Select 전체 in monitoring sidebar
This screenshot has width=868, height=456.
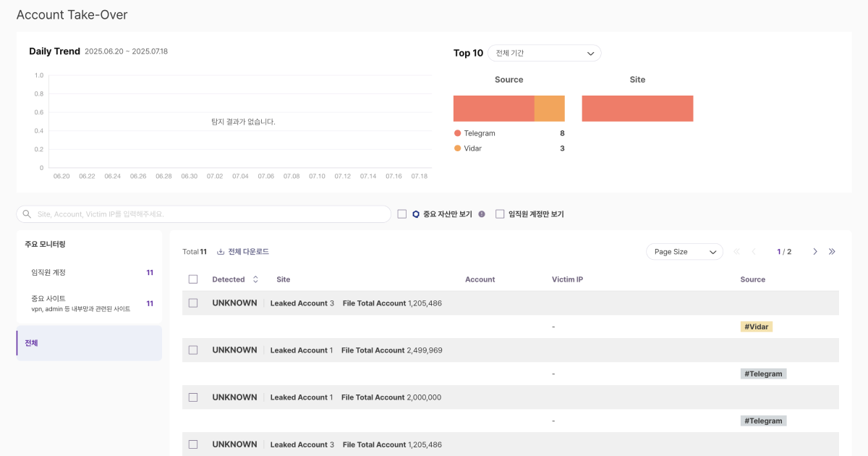point(89,343)
